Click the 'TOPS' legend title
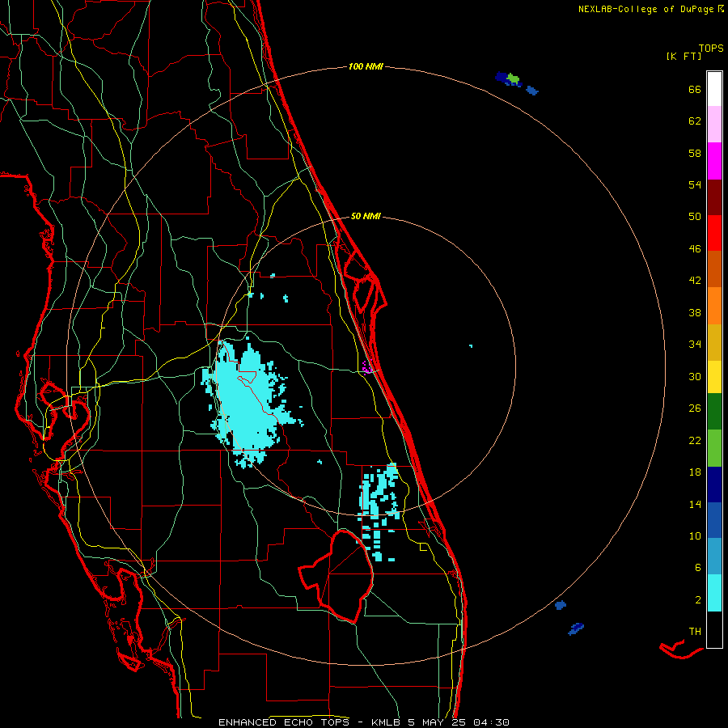 tap(711, 49)
